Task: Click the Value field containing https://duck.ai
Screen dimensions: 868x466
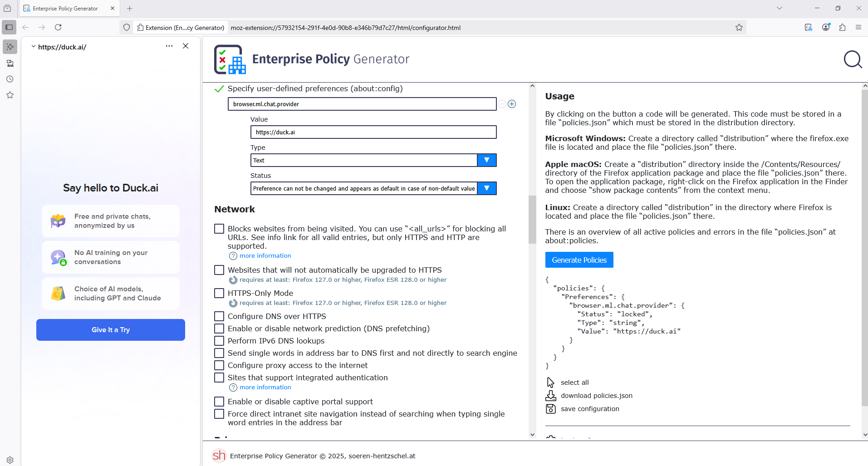Action: point(373,132)
